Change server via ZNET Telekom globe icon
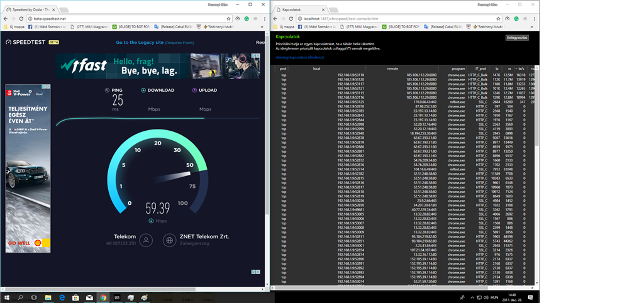644x303 pixels. click(x=170, y=240)
